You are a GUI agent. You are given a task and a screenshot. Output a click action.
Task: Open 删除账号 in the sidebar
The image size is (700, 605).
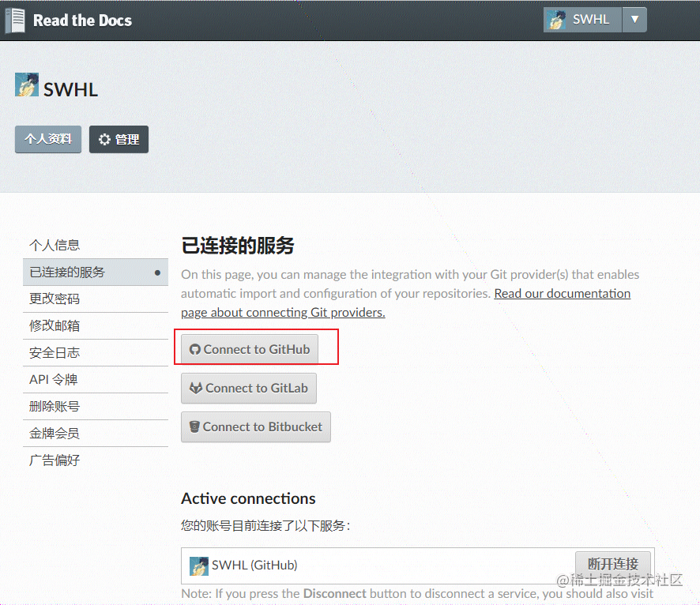tap(96, 407)
